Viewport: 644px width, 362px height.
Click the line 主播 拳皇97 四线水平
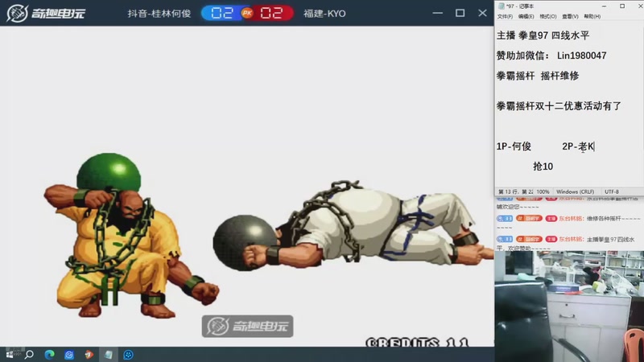click(543, 35)
